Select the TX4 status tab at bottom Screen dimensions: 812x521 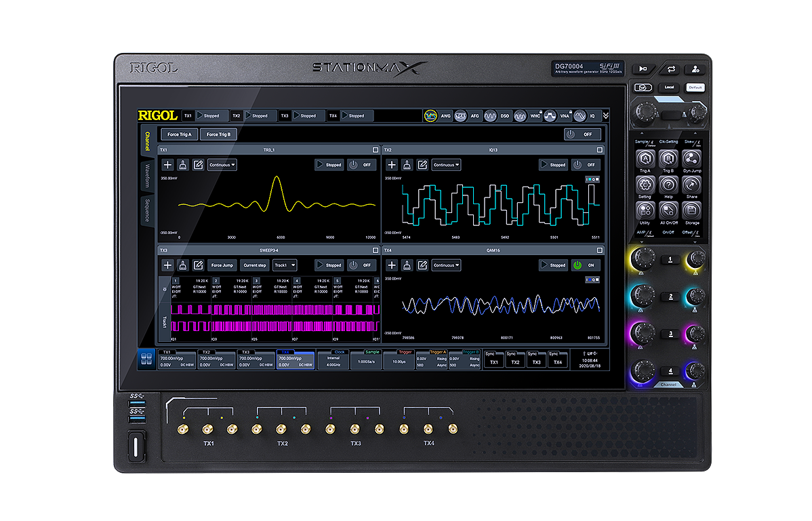coord(295,360)
